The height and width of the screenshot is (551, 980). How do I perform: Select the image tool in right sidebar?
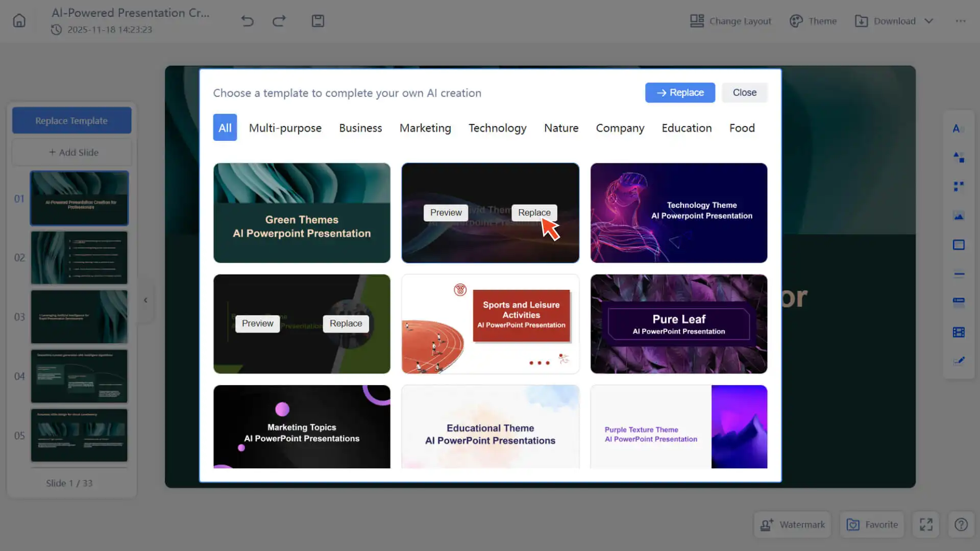(959, 216)
